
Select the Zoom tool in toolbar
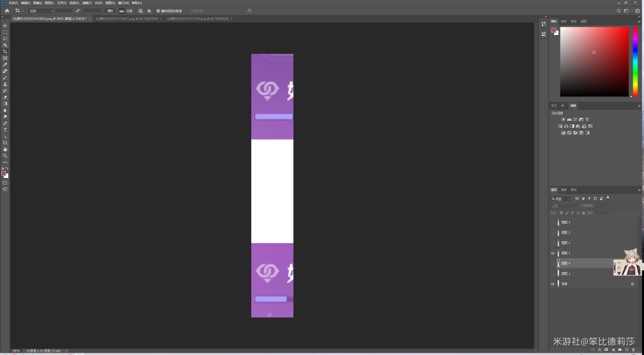[x=5, y=156]
